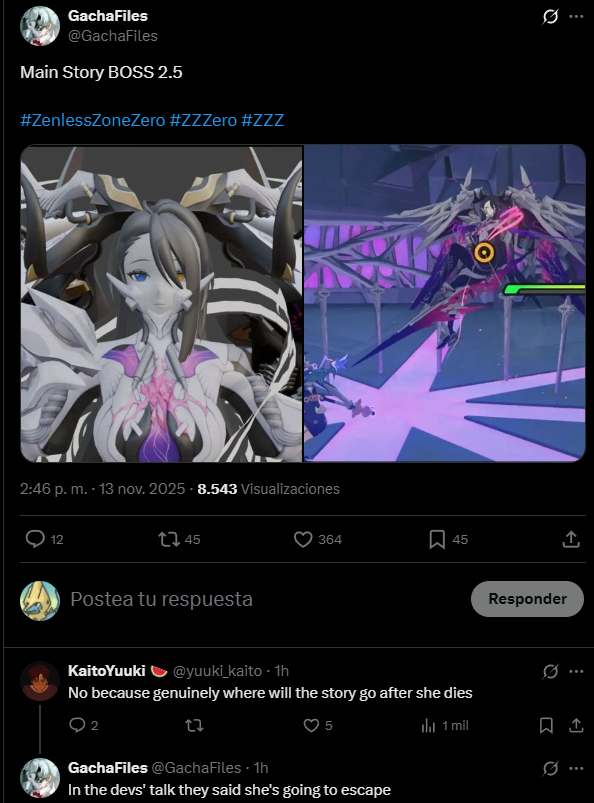The width and height of the screenshot is (594, 803).
Task: Share the main post via share icon
Action: 571,539
